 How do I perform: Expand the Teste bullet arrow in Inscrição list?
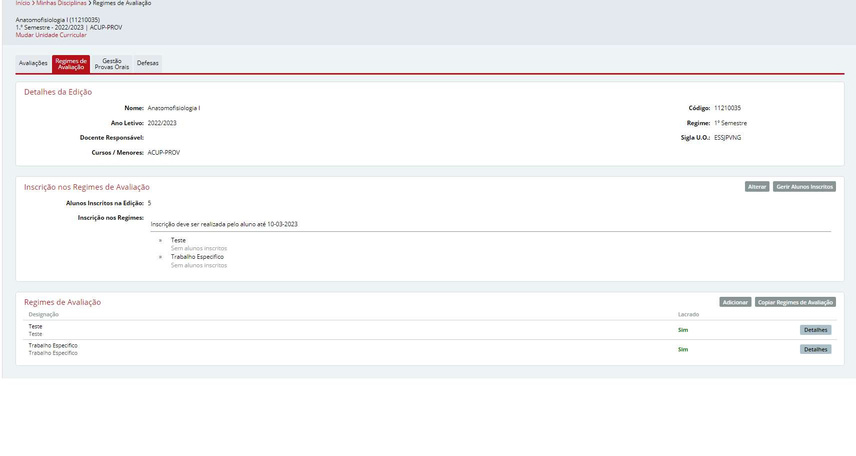160,240
